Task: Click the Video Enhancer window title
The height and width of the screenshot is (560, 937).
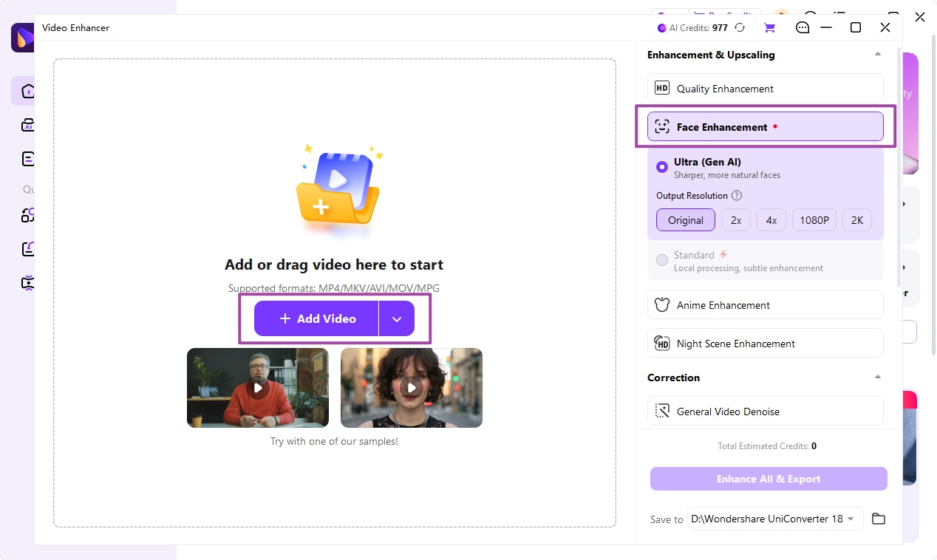Action: pyautogui.click(x=76, y=28)
